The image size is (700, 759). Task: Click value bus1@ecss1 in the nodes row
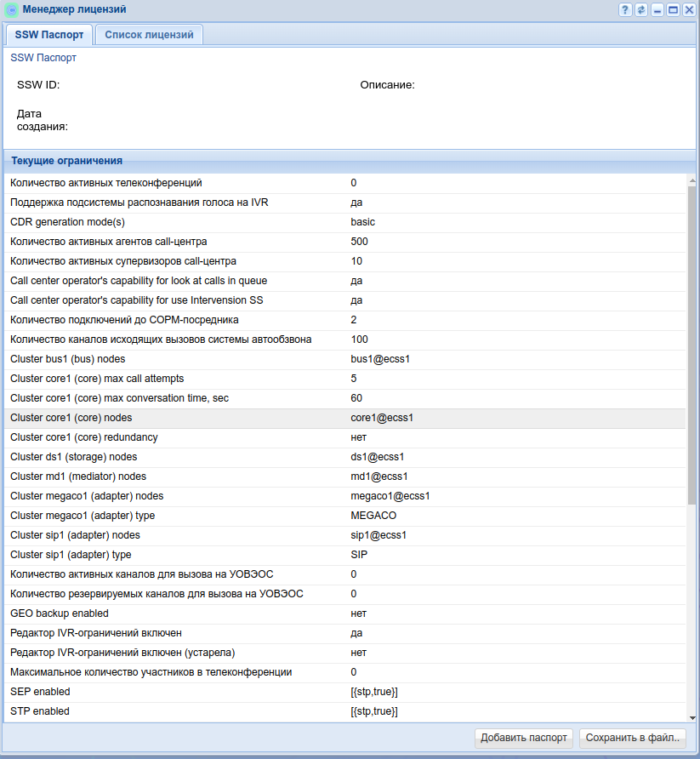point(380,359)
